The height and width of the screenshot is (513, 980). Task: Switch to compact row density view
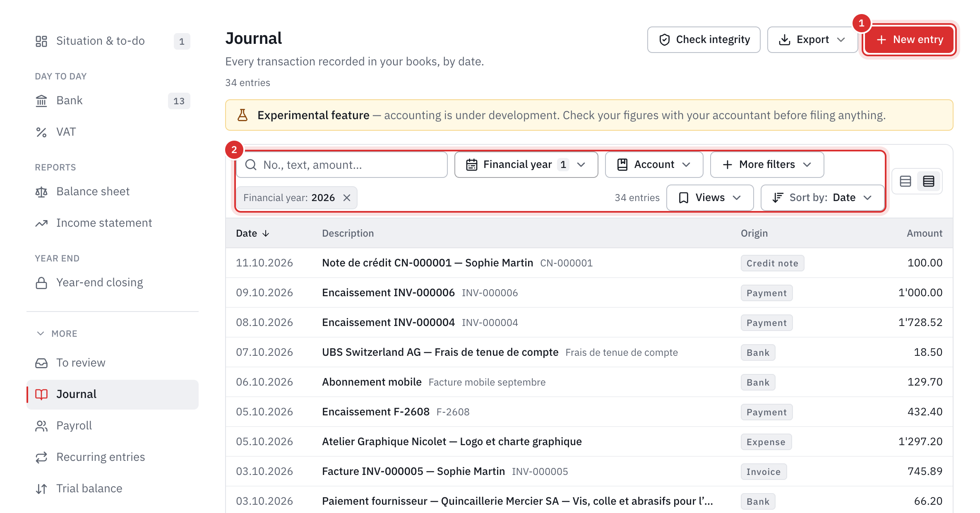[x=929, y=181]
